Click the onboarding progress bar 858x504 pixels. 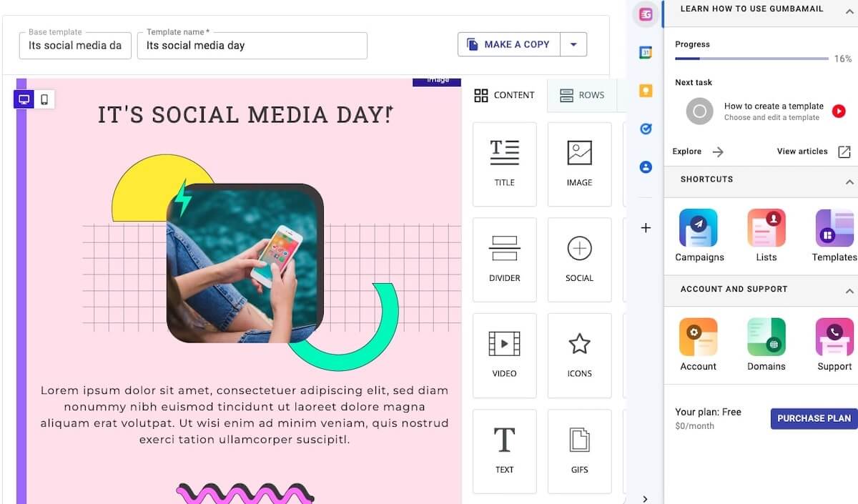click(x=751, y=59)
